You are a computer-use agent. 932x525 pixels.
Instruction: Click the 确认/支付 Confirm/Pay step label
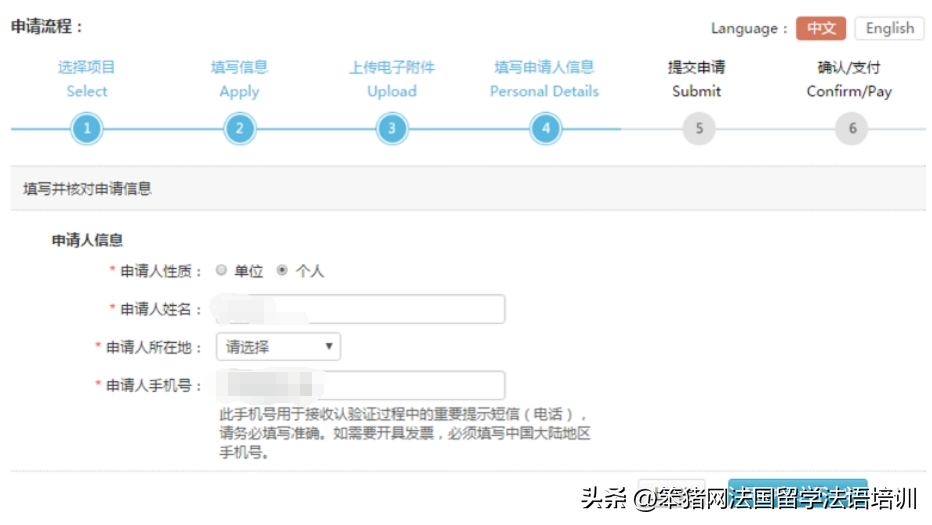(x=849, y=79)
